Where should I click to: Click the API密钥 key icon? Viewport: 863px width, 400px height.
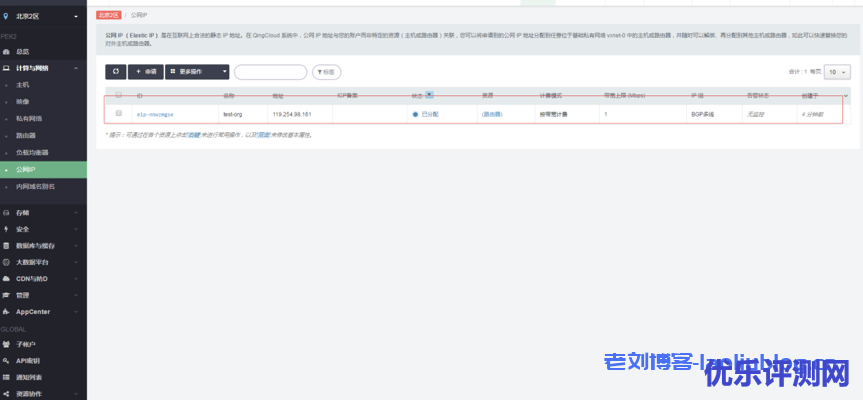click(7, 360)
